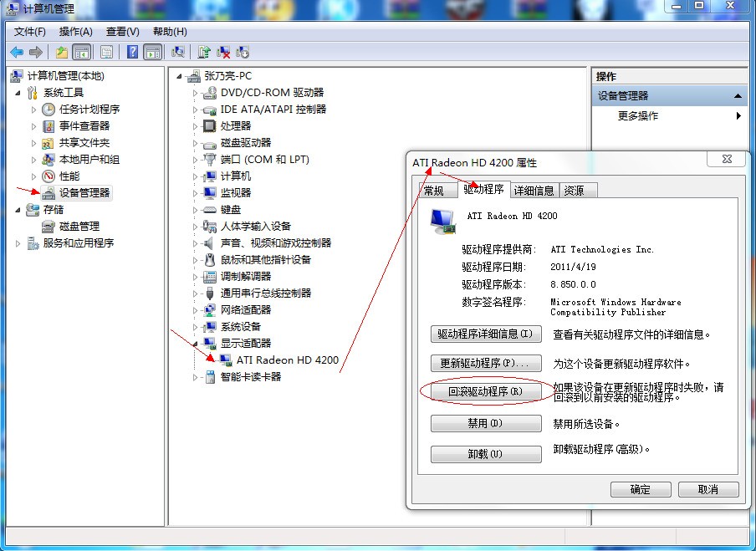The image size is (756, 551).
Task: Open the 文件(F) menu
Action: pos(30,32)
